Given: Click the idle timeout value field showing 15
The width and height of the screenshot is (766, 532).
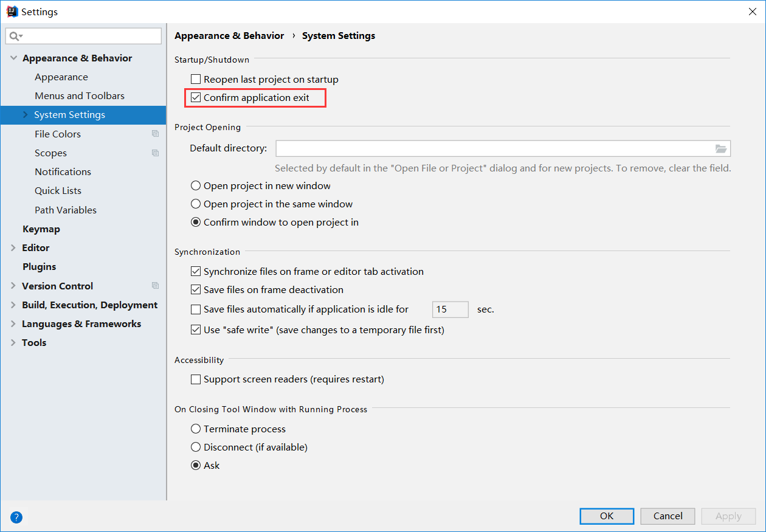Looking at the screenshot, I should point(450,309).
